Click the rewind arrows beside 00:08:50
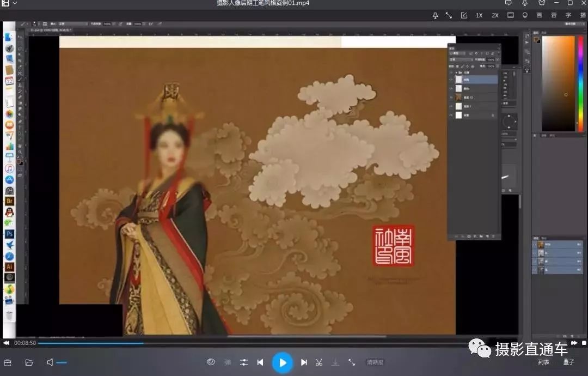The height and width of the screenshot is (376, 588). tap(6, 343)
